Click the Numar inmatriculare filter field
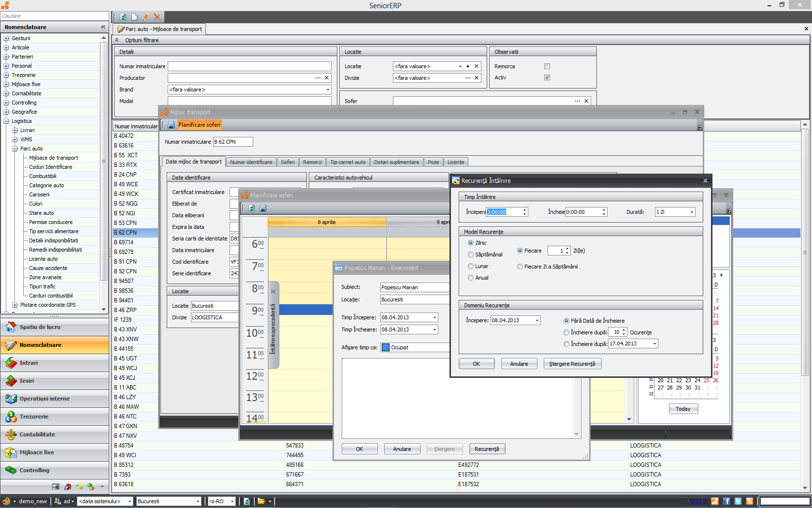This screenshot has width=812, height=508. click(249, 66)
